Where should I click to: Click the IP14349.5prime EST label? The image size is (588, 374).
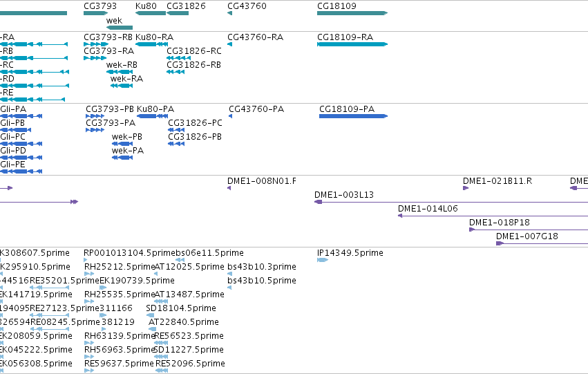pyautogui.click(x=350, y=253)
